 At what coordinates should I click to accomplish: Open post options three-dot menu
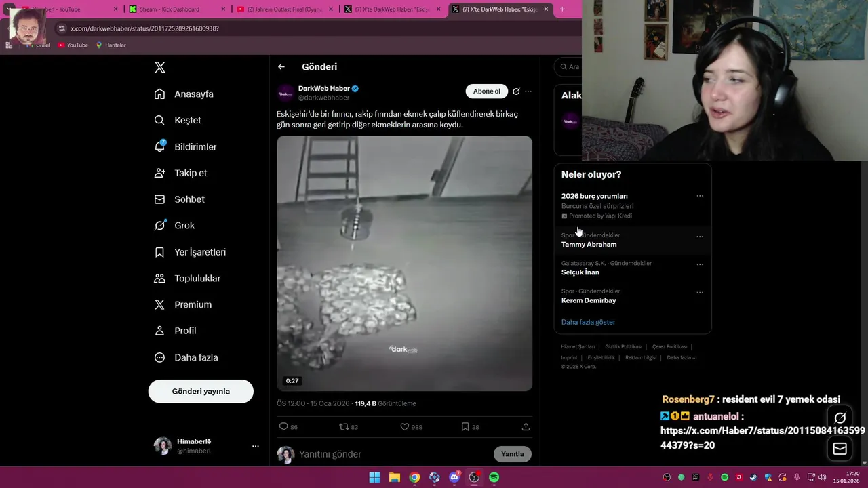(528, 91)
